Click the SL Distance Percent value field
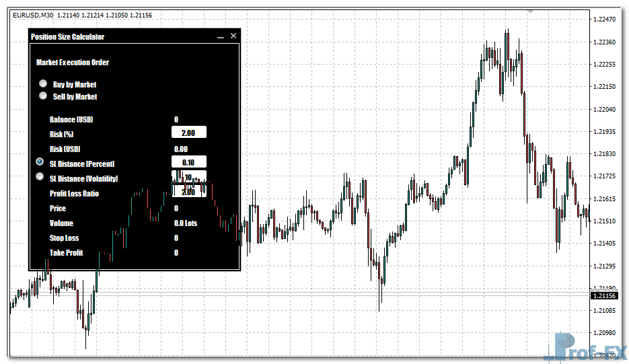 189,163
